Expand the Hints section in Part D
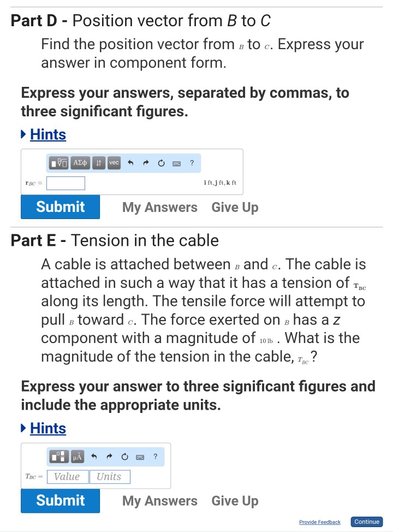The image size is (393, 532). click(48, 134)
